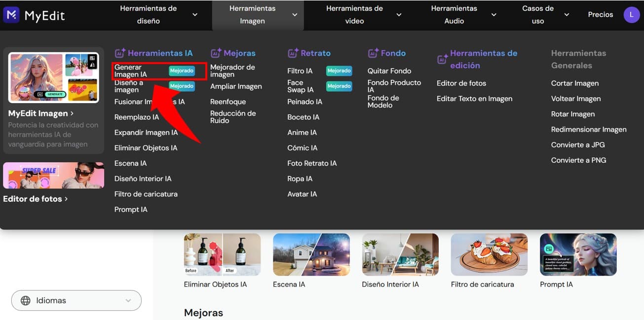The width and height of the screenshot is (644, 320).
Task: Open the Herramientas de diseño menu
Action: pos(149,15)
